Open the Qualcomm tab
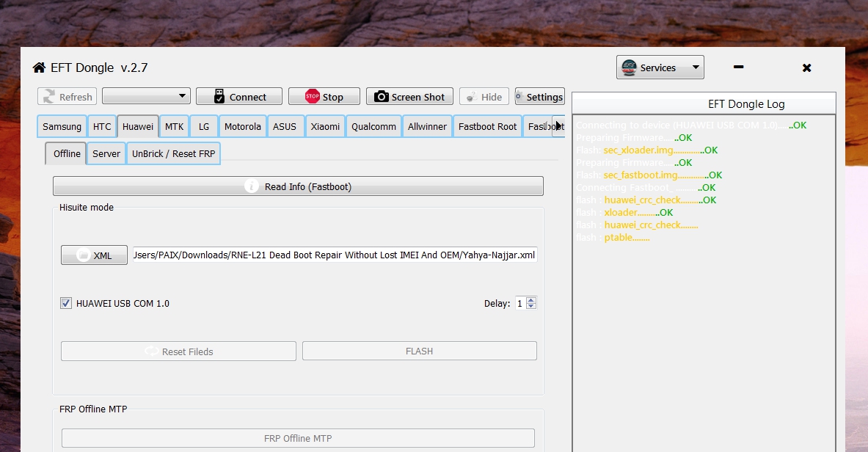The height and width of the screenshot is (452, 868). (373, 126)
